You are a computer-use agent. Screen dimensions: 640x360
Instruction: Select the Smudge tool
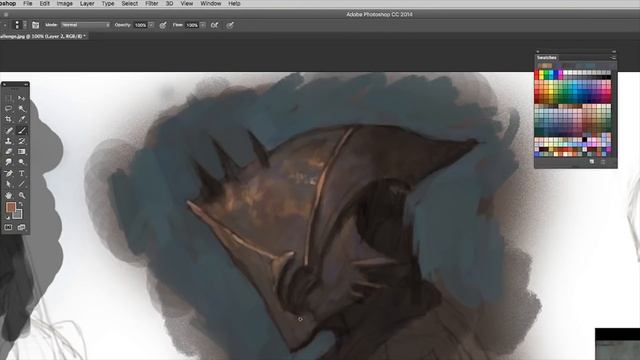tap(9, 162)
